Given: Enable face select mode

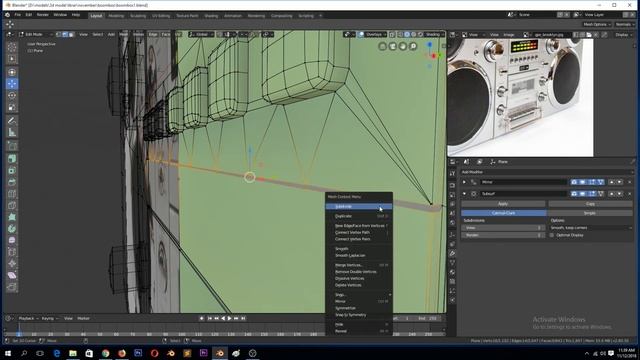Looking at the screenshot, I should 71,35.
